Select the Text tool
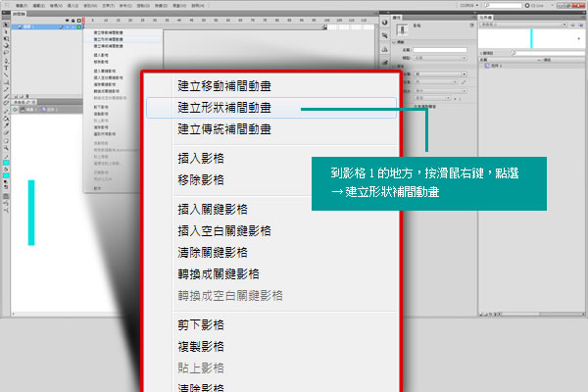 pos(6,68)
